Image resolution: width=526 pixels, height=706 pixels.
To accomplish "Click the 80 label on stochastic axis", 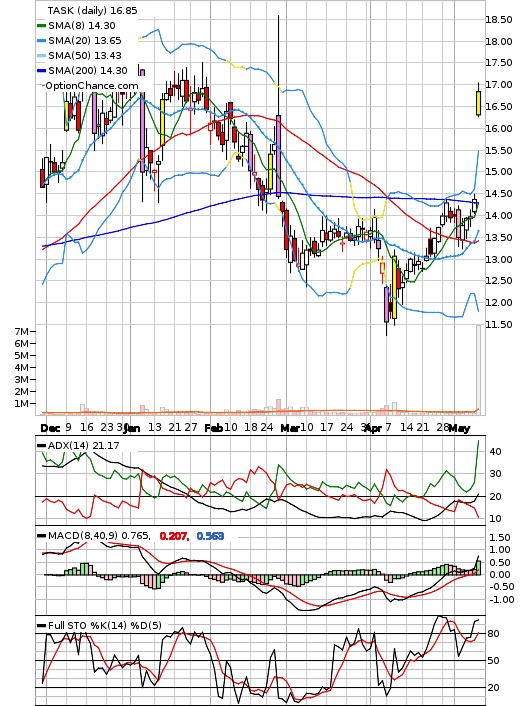I will (x=494, y=634).
